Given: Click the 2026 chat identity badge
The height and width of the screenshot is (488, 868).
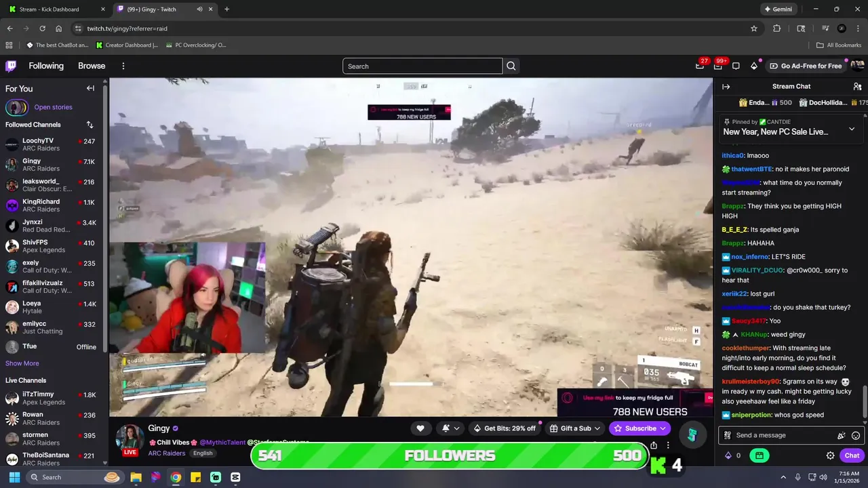Looking at the screenshot, I should pyautogui.click(x=727, y=436).
